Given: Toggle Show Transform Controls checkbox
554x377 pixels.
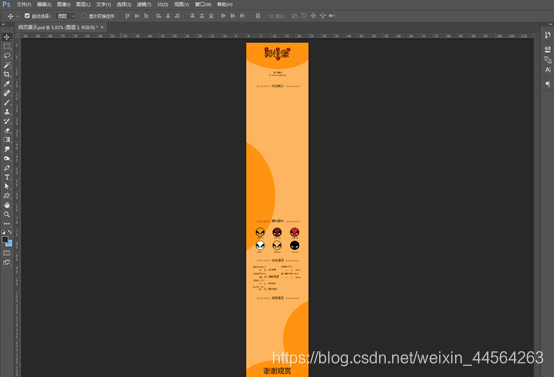Looking at the screenshot, I should pos(84,16).
